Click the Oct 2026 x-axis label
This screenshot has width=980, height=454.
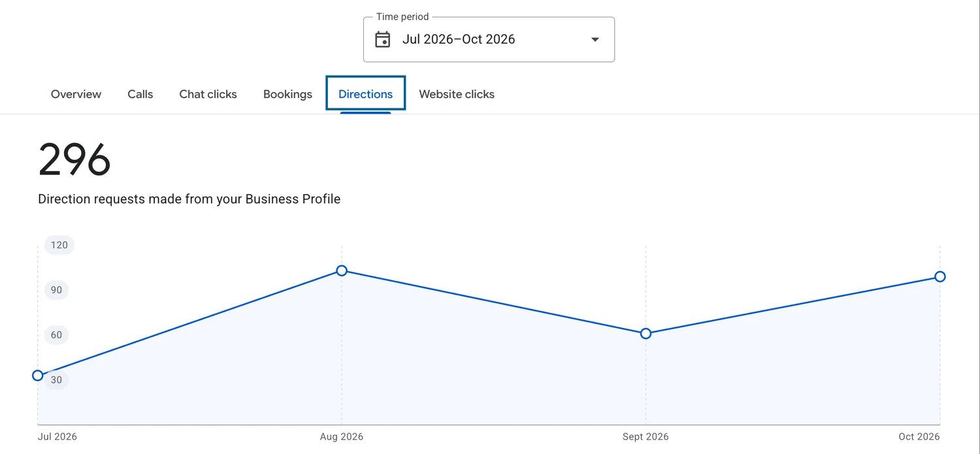[x=919, y=436]
